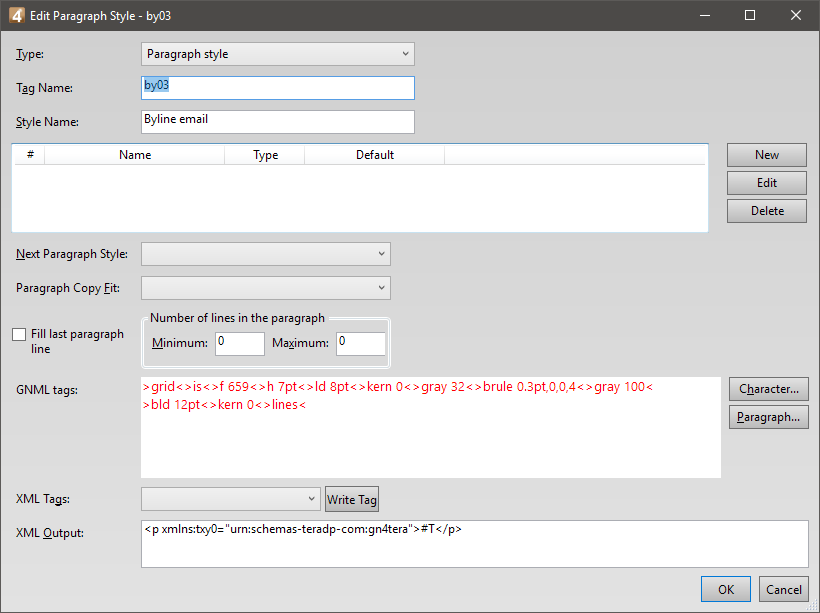Click the Cancel button

point(783,589)
